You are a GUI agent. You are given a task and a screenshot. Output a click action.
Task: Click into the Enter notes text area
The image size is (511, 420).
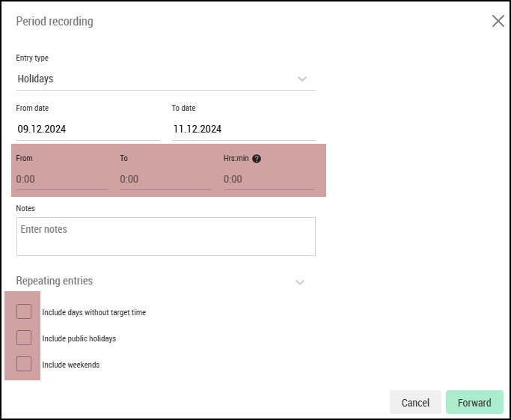click(x=166, y=237)
